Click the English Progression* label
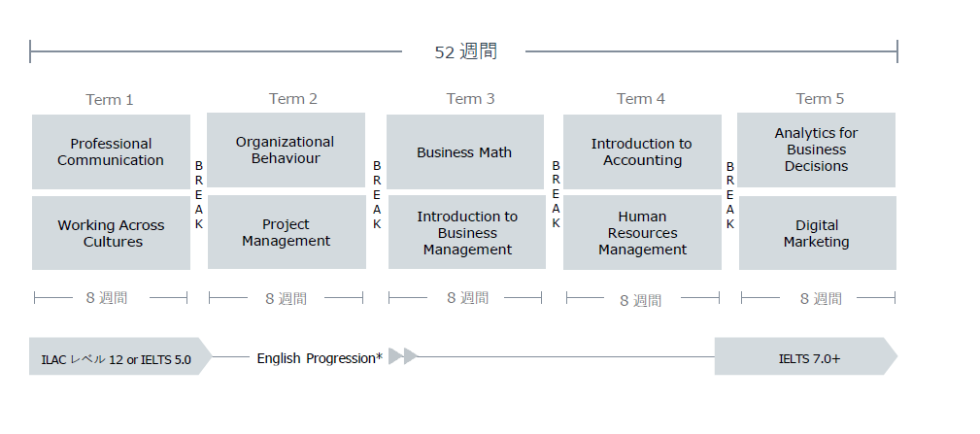The image size is (980, 434). (320, 358)
